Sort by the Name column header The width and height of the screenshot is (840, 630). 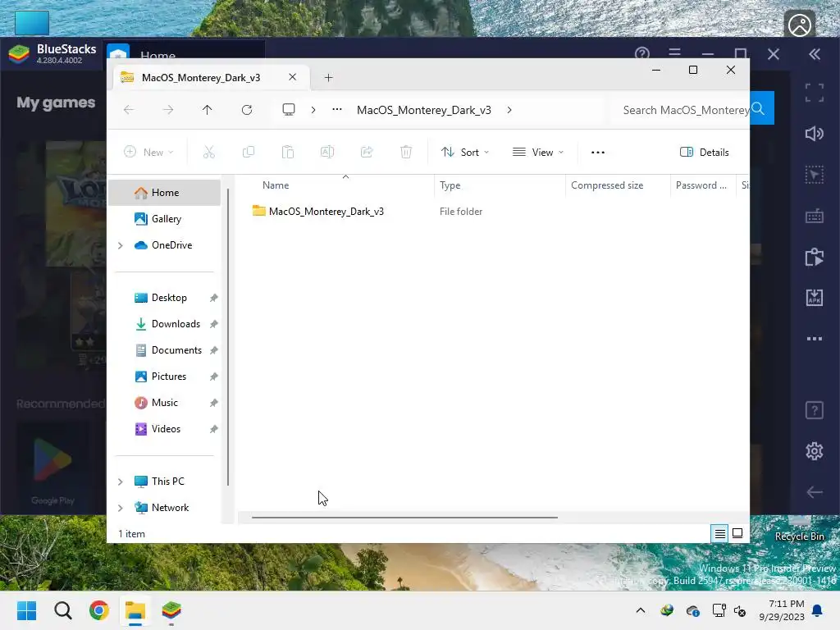(x=336, y=185)
